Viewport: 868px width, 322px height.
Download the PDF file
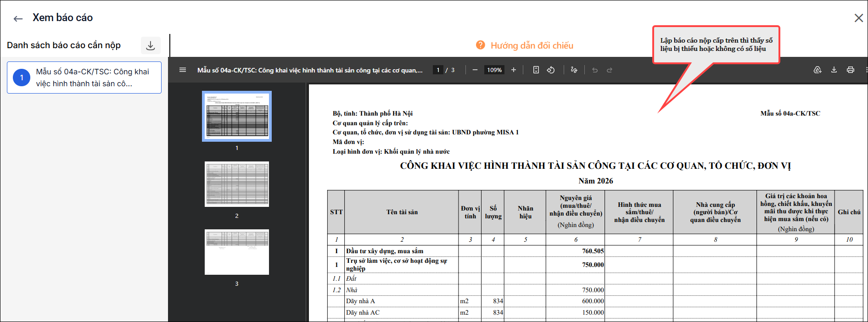tap(834, 70)
